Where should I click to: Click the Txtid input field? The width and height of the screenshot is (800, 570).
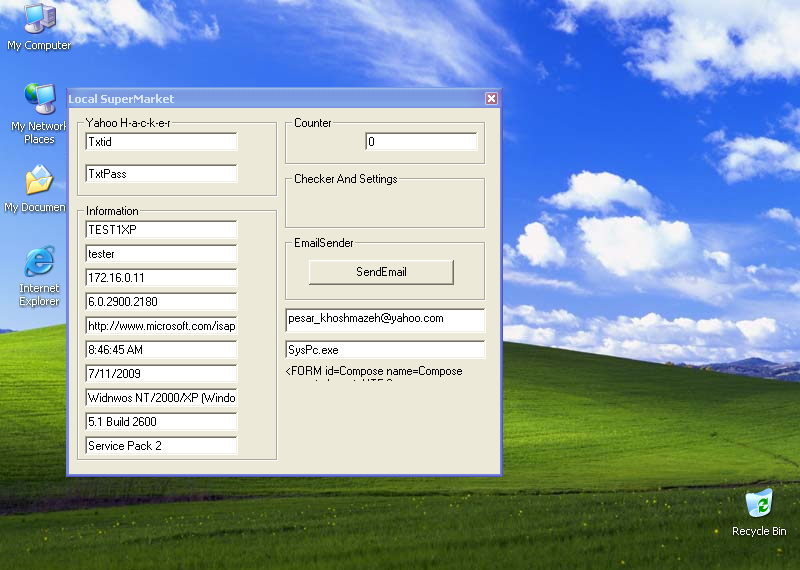(x=161, y=142)
